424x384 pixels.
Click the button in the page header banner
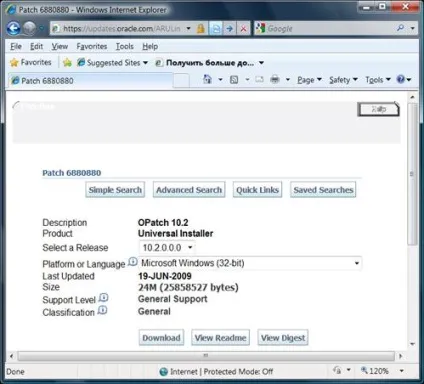(x=378, y=109)
